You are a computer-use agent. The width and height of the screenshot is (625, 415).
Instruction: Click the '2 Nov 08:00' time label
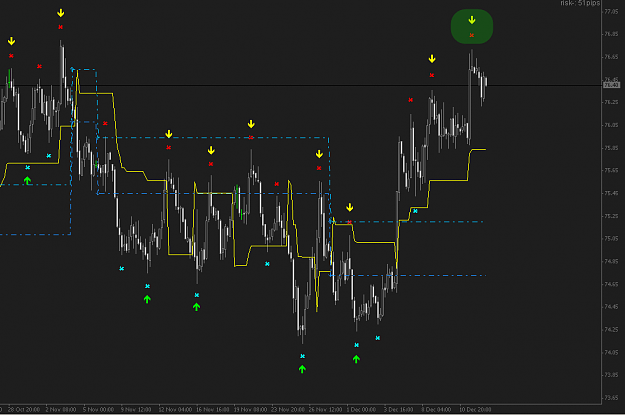click(61, 409)
